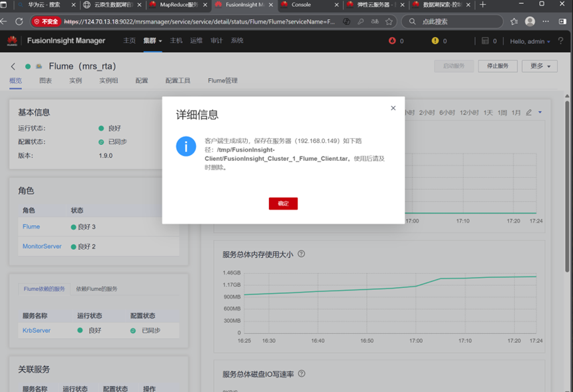Set chart time range to 6小时
Viewport: 573px width, 392px height.
click(x=447, y=113)
